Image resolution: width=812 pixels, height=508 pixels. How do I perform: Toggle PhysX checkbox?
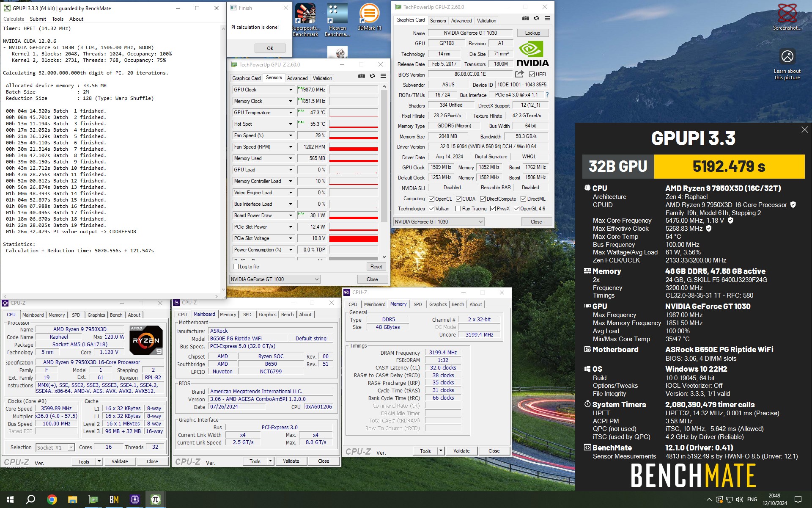[493, 209]
